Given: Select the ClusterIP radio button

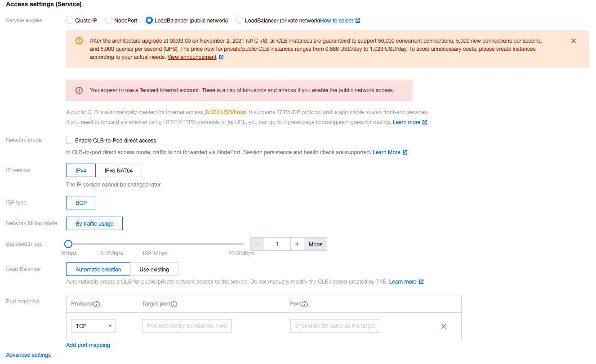Looking at the screenshot, I should 69,20.
